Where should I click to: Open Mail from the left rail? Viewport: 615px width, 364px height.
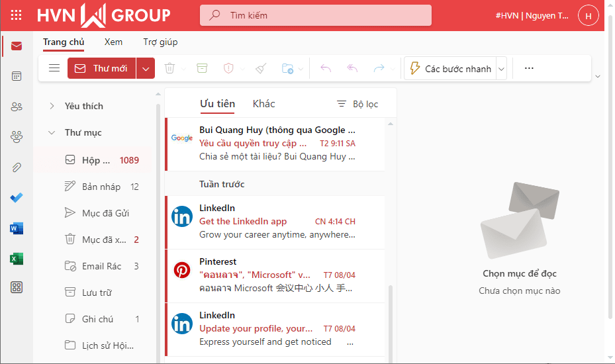coord(17,46)
